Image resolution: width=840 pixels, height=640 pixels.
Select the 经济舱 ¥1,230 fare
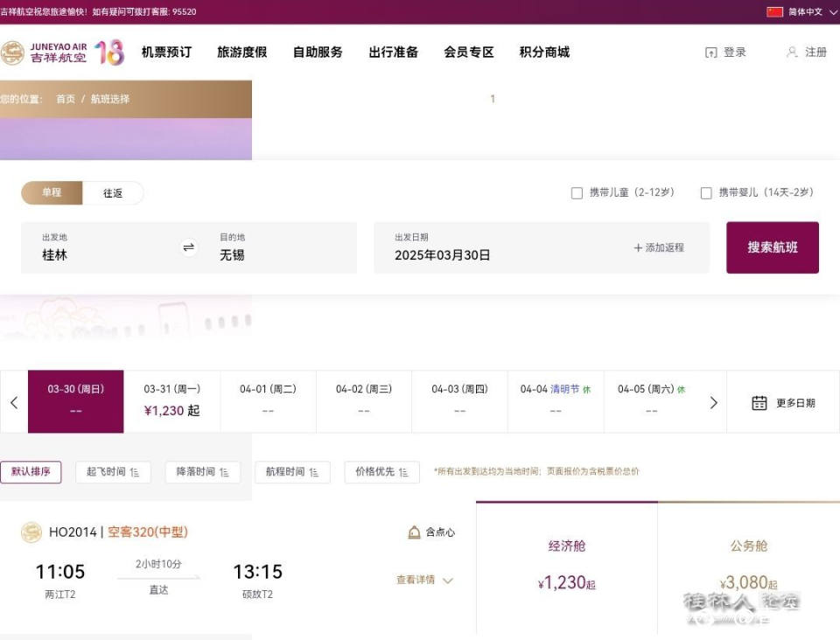click(x=566, y=567)
